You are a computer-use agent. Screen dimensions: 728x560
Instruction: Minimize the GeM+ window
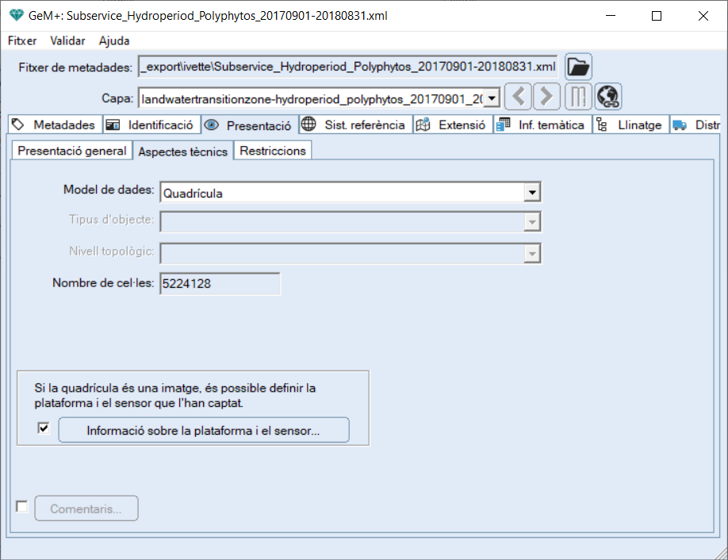coord(611,16)
